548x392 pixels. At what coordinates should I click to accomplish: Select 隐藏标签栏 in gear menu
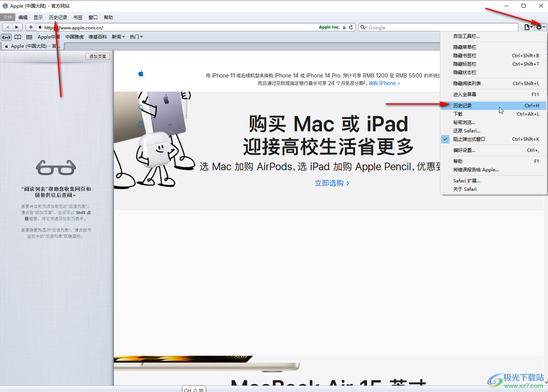[x=494, y=64]
